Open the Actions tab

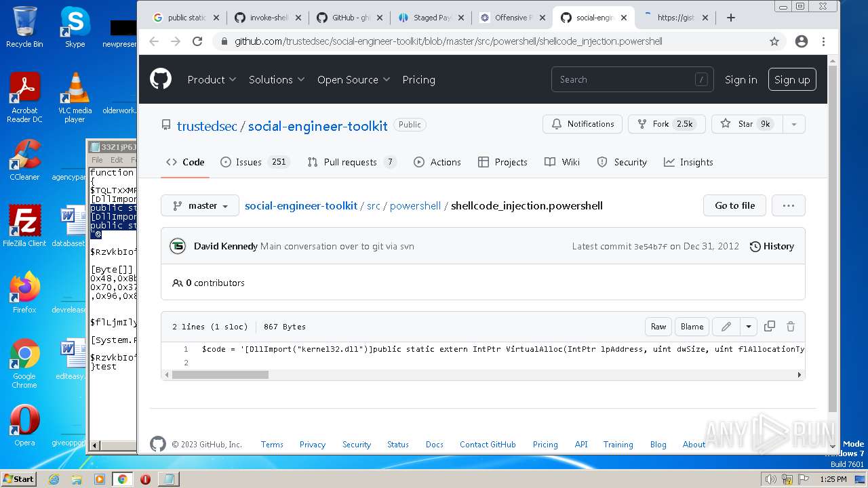pyautogui.click(x=437, y=162)
